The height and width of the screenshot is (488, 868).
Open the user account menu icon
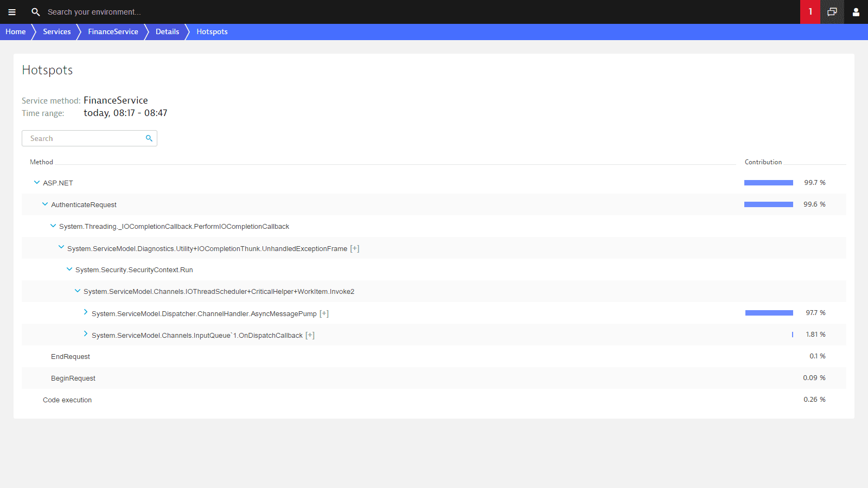coord(856,12)
